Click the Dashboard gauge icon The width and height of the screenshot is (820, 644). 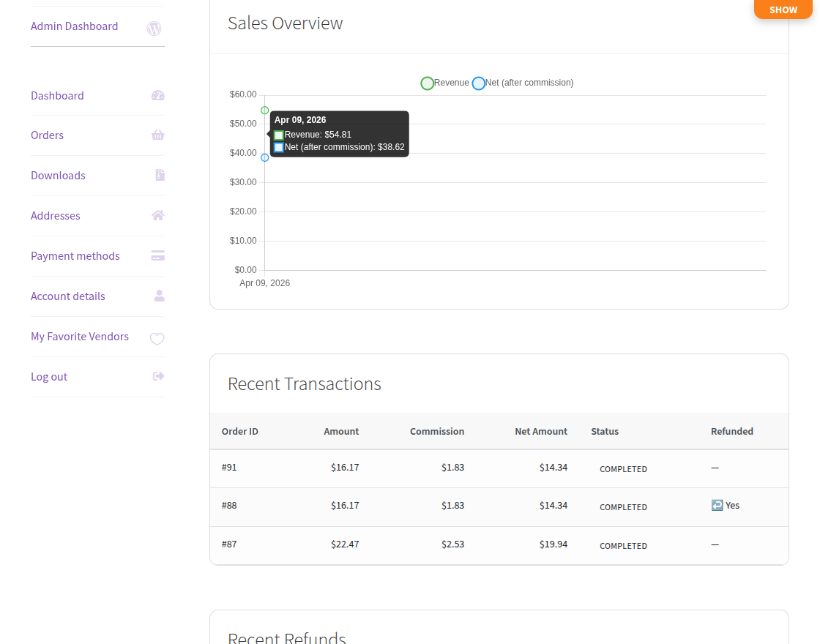(x=157, y=95)
